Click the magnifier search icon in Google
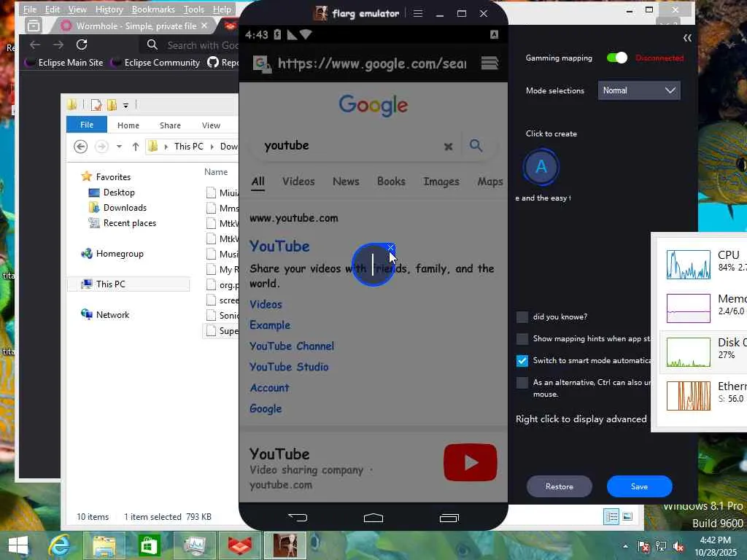 click(x=476, y=145)
